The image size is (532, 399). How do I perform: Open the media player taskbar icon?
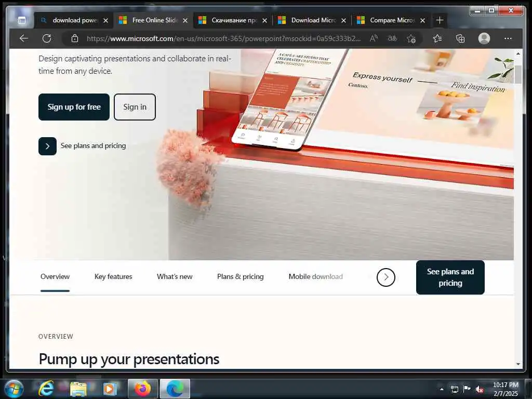coord(109,389)
